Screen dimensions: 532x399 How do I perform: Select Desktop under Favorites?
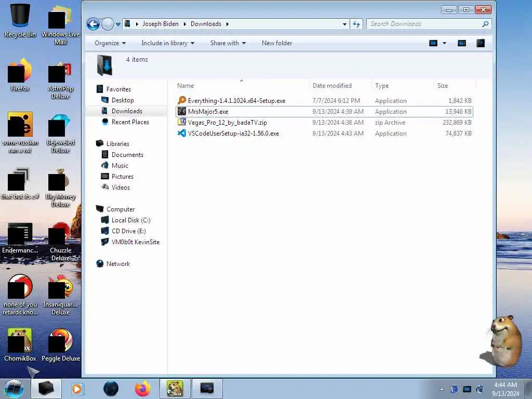pos(123,100)
